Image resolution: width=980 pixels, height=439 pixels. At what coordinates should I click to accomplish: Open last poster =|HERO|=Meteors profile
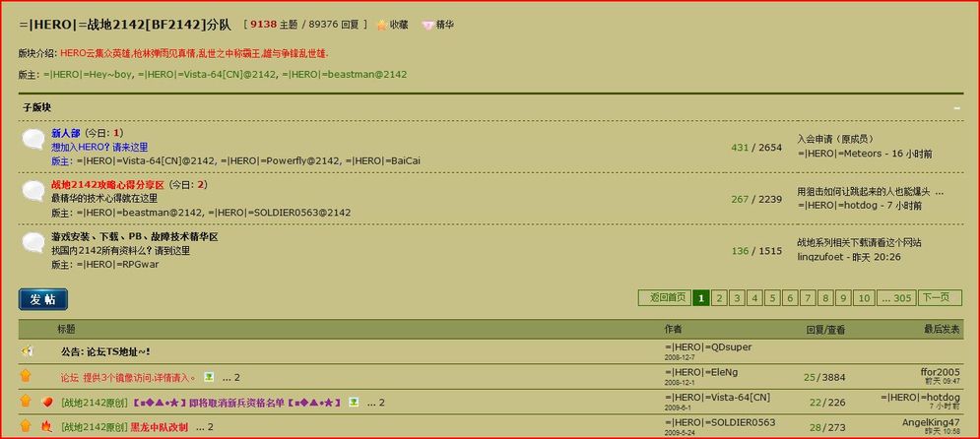pos(839,153)
